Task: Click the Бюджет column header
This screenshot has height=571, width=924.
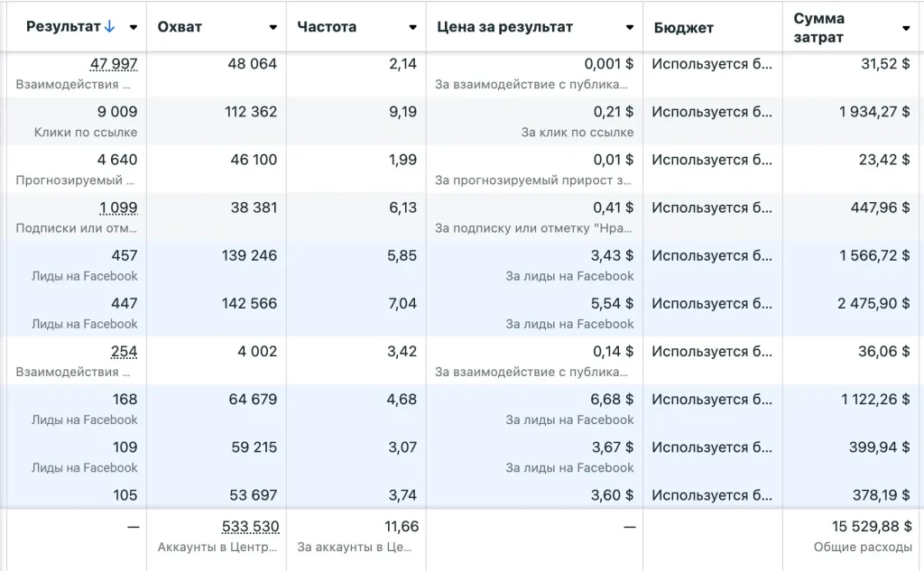Action: pyautogui.click(x=683, y=27)
